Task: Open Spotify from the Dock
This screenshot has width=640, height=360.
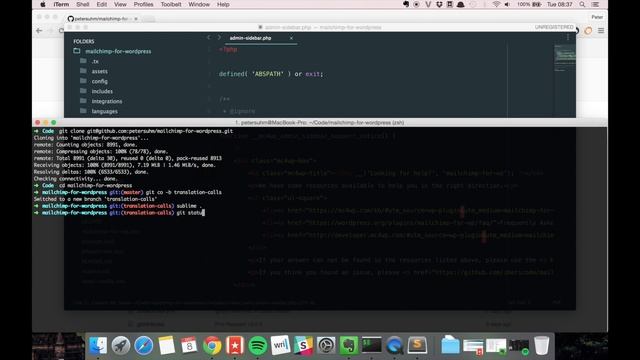Action: (x=258, y=345)
